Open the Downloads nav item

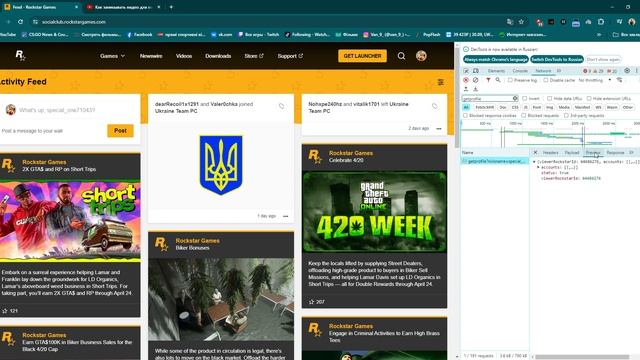click(218, 56)
